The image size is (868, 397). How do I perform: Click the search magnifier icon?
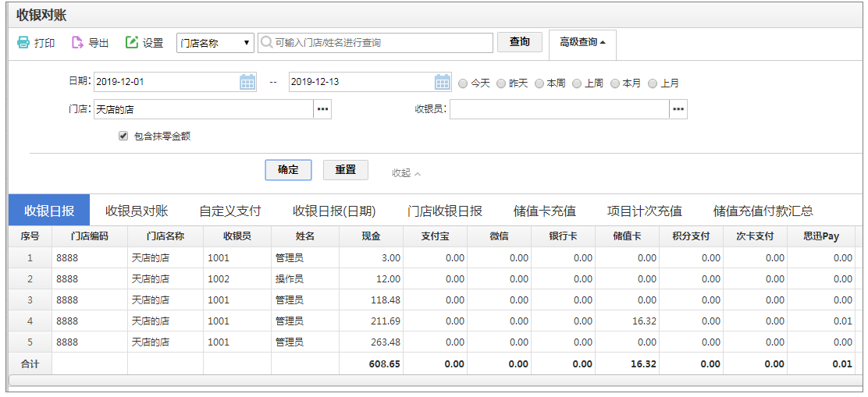pyautogui.click(x=266, y=43)
